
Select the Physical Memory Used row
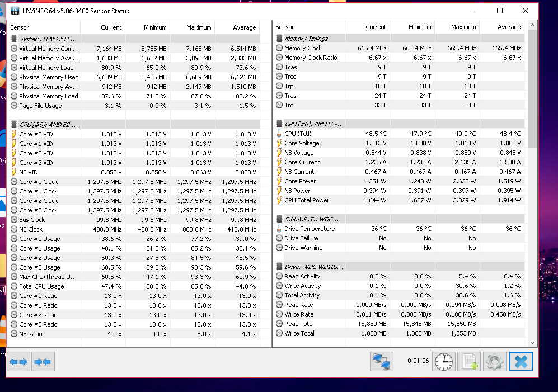click(x=133, y=77)
